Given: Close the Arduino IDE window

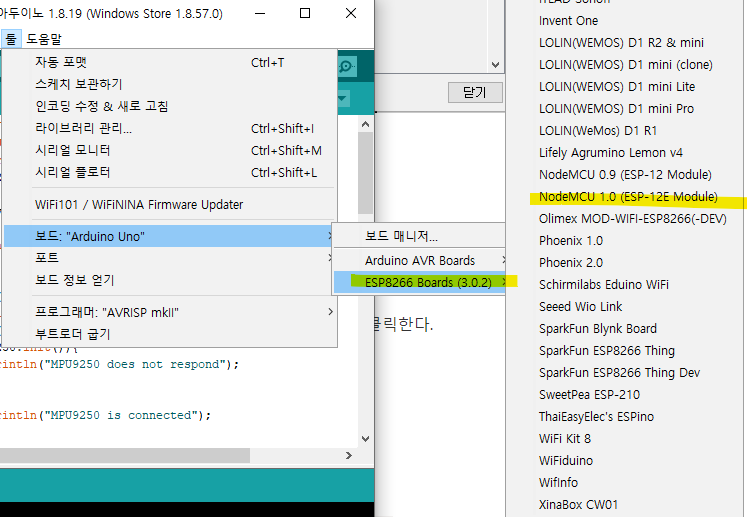Looking at the screenshot, I should point(351,13).
